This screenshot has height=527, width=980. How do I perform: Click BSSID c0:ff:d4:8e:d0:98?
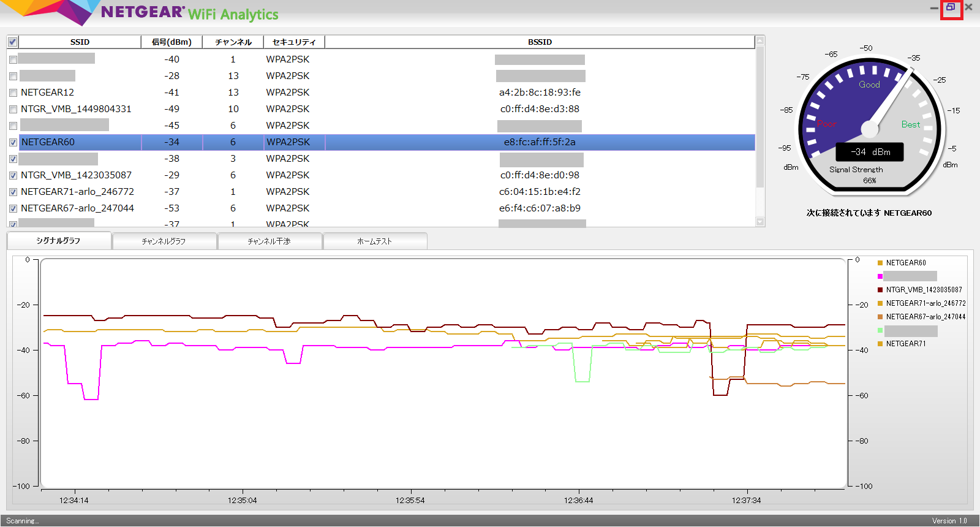540,175
